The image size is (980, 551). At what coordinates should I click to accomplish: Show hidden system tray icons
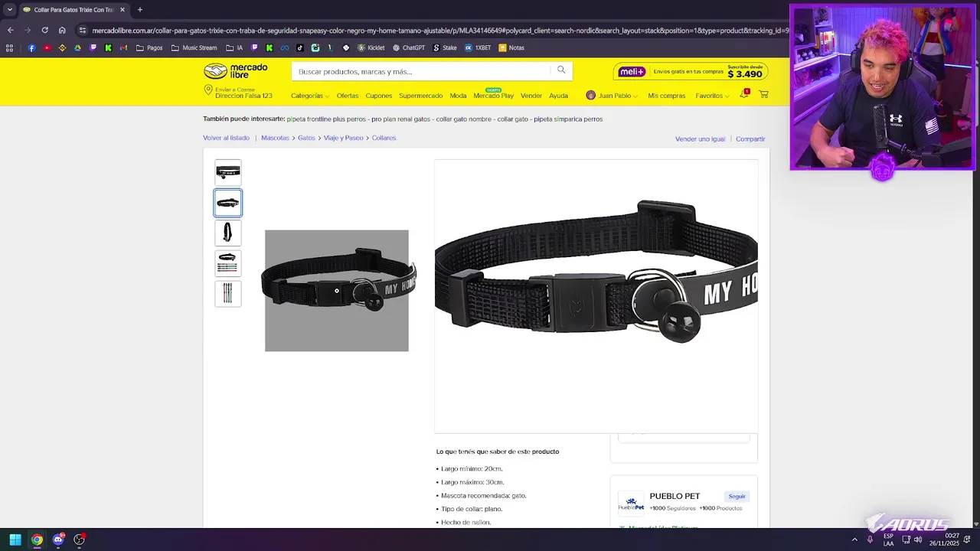[x=854, y=540]
